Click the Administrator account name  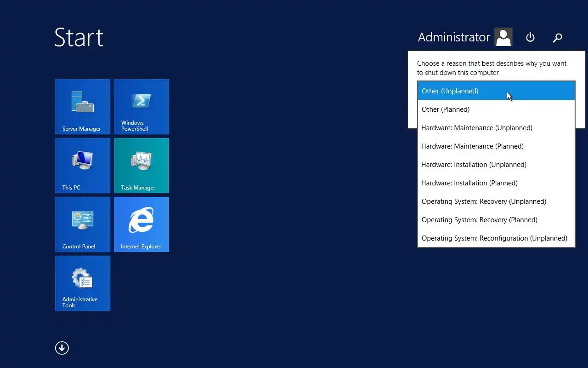pos(454,37)
